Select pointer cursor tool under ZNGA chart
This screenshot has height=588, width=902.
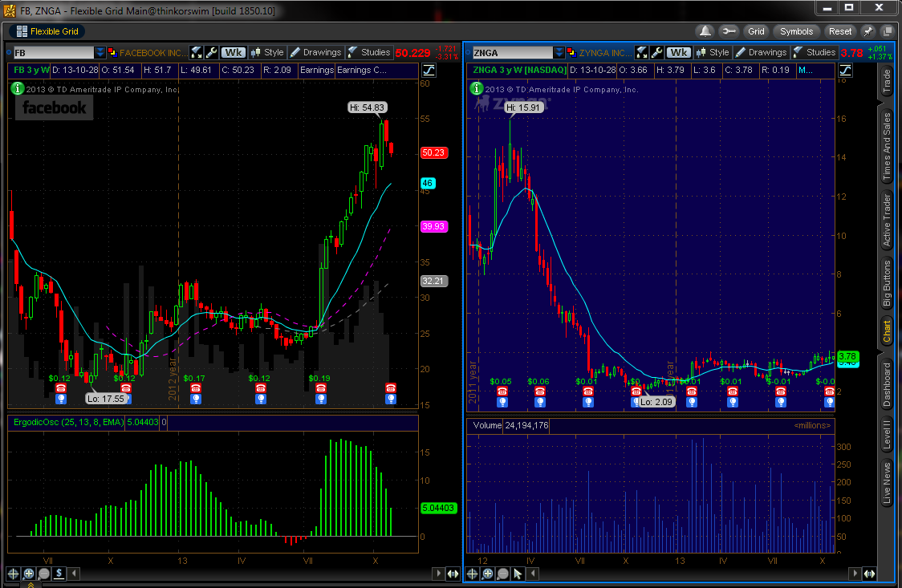[x=518, y=573]
